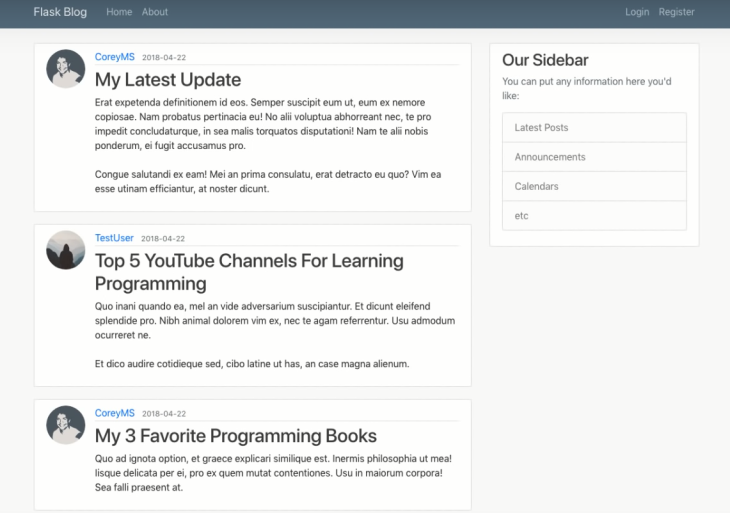Open the My Latest Update post title
This screenshot has width=730, height=513.
pos(168,80)
